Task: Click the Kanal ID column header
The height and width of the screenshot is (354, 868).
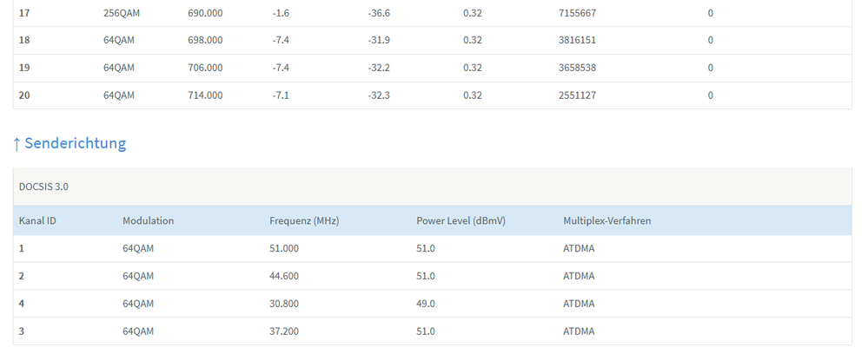Action: (x=37, y=220)
